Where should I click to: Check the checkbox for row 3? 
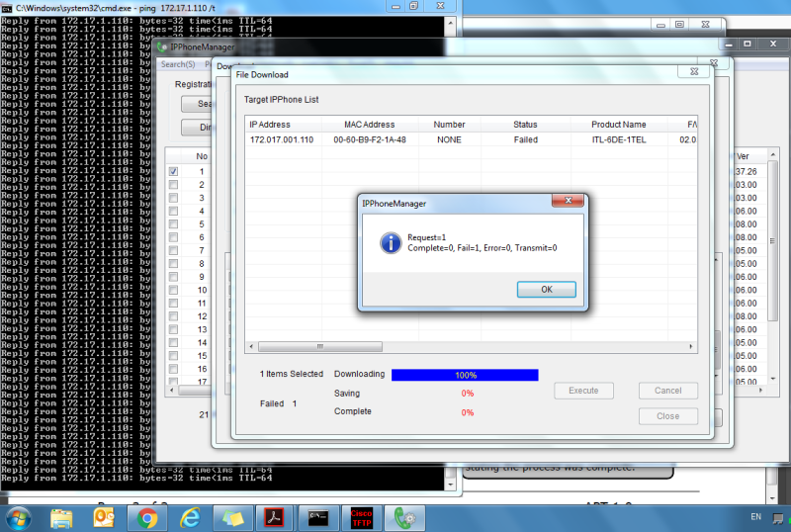click(173, 198)
